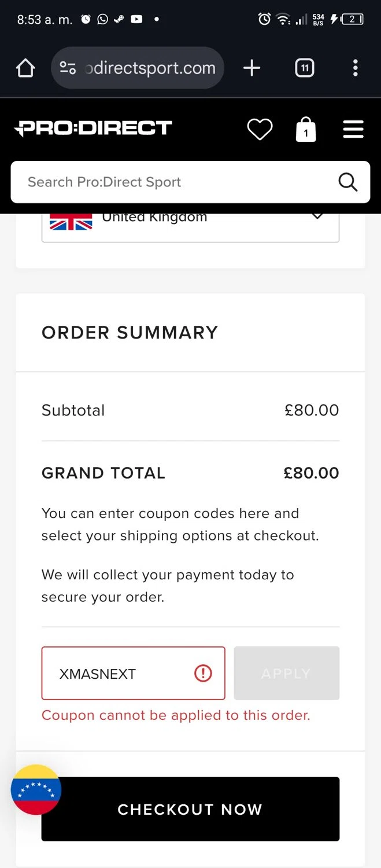Tap the browser address bar URL
The width and height of the screenshot is (381, 868).
[150, 68]
